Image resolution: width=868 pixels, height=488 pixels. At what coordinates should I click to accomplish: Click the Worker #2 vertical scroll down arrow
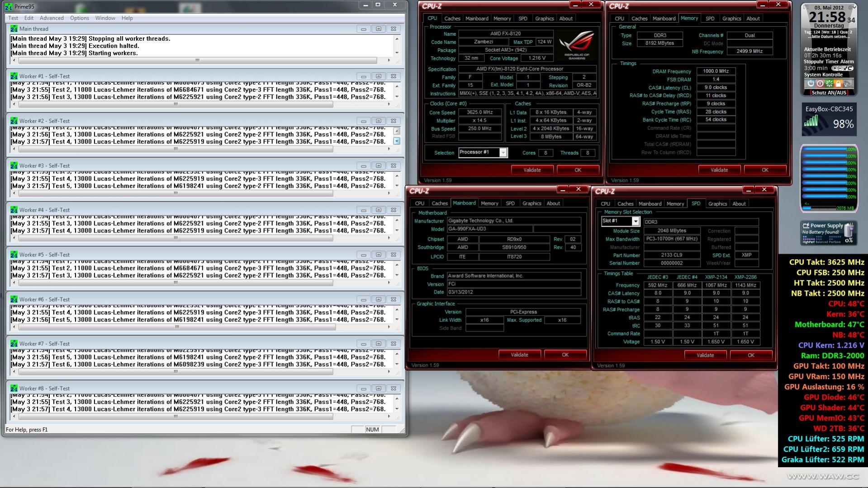click(397, 141)
